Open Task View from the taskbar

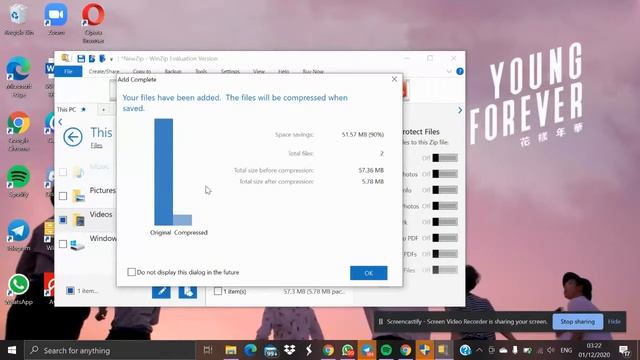click(x=208, y=350)
